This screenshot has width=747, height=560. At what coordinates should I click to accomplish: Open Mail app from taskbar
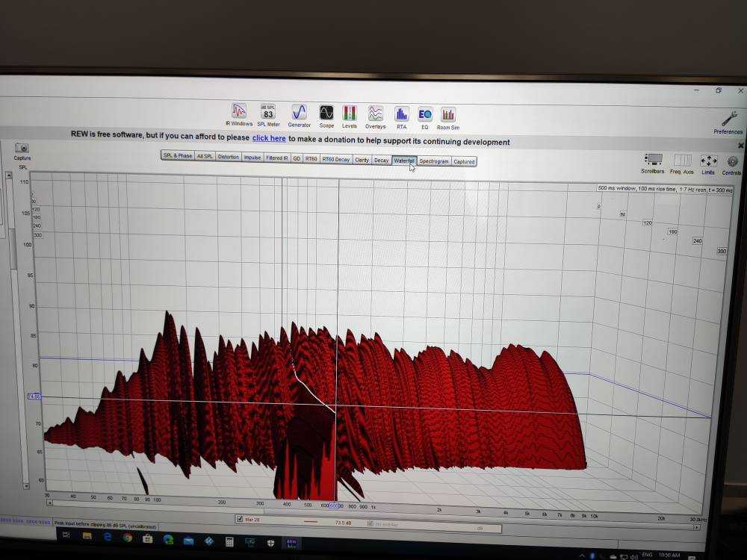point(188,540)
